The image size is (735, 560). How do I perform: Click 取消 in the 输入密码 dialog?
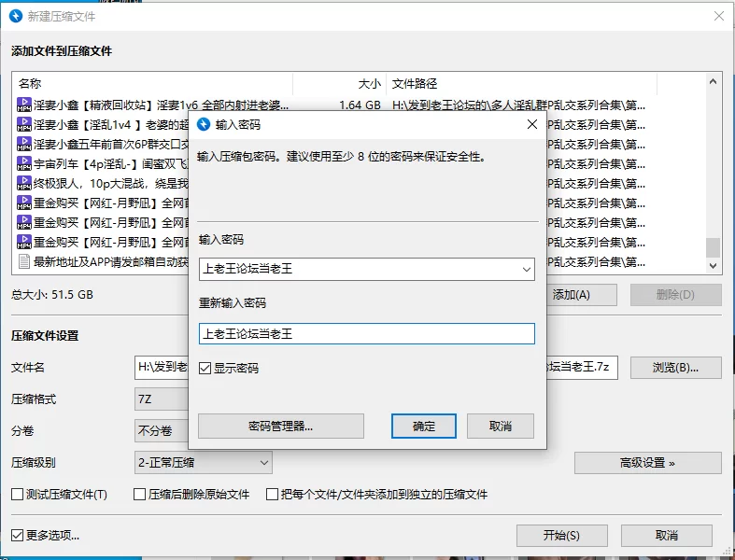501,426
